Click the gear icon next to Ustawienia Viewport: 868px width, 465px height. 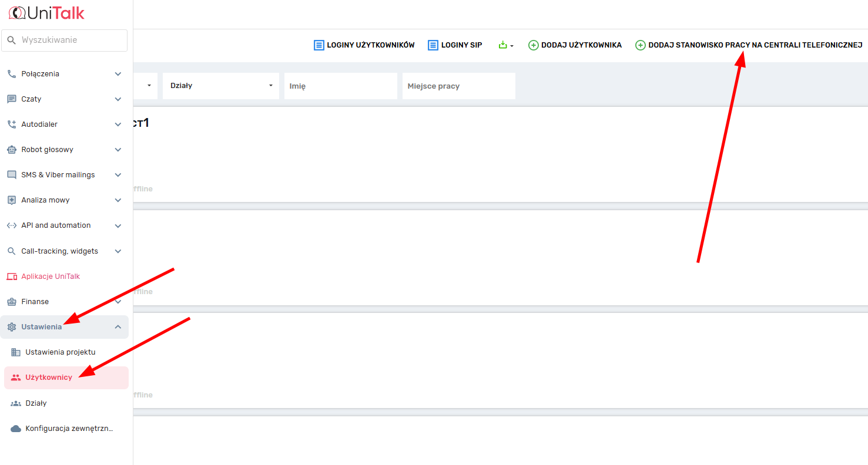[x=12, y=327]
